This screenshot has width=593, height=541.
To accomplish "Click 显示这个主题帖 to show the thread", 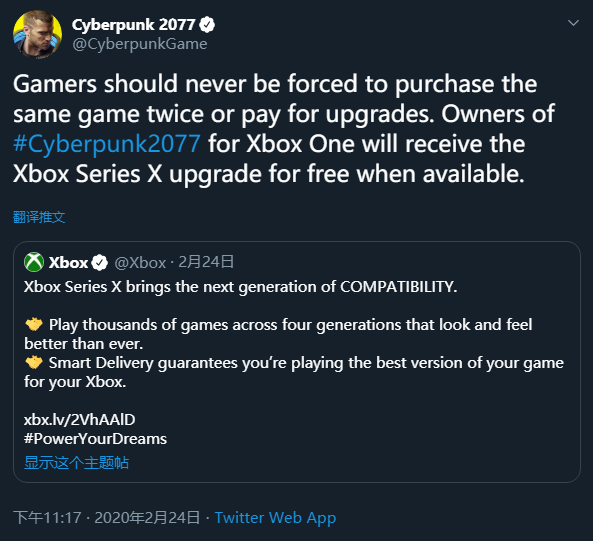I will pyautogui.click(x=76, y=463).
